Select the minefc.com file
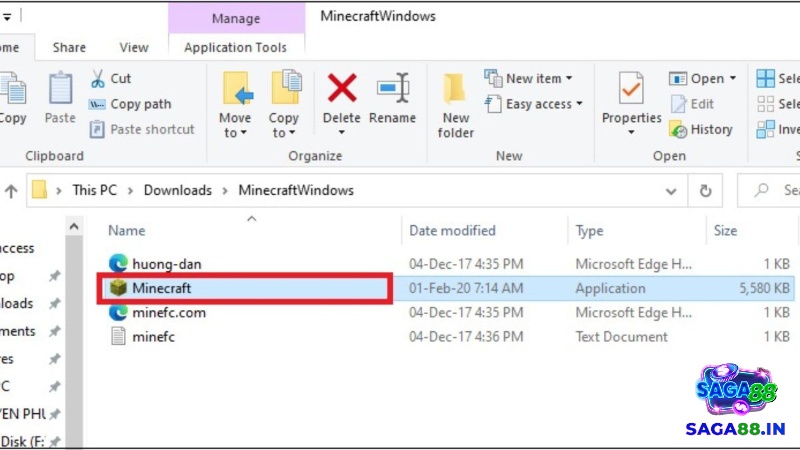The height and width of the screenshot is (450, 800). pos(169,312)
